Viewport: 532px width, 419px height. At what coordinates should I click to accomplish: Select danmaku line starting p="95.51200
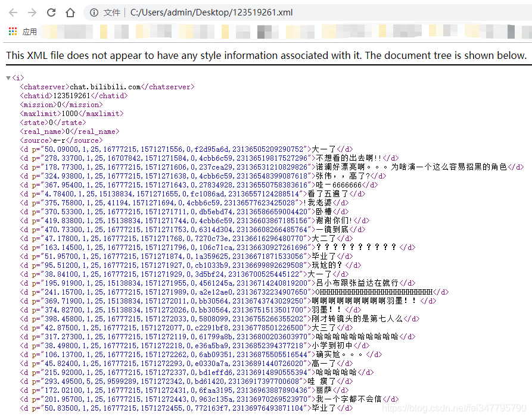(191, 265)
